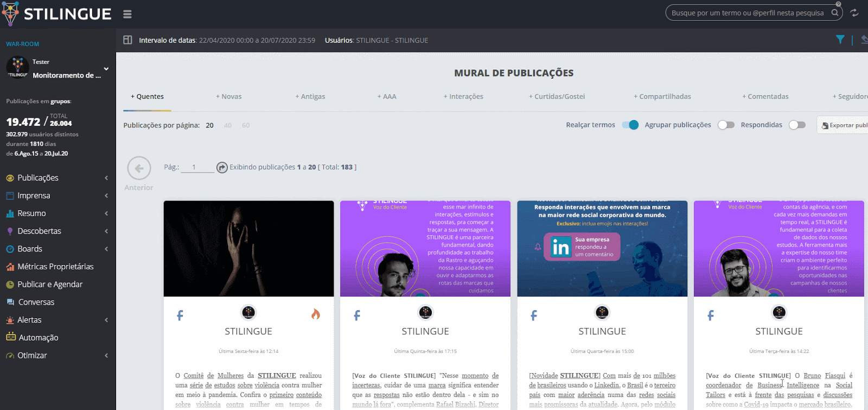Click the Otimizar gauge icon
The image size is (868, 410).
[x=10, y=356]
